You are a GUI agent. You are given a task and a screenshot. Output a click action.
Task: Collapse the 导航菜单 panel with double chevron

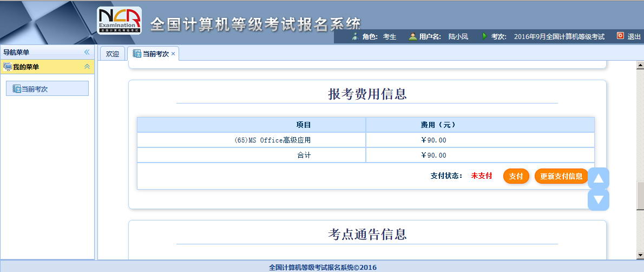pyautogui.click(x=87, y=52)
